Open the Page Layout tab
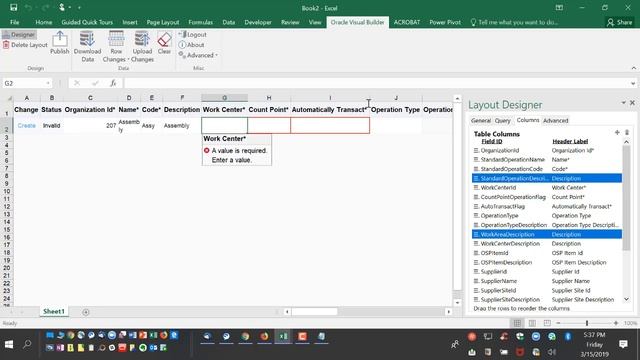Viewport: 640px width, 360px height. point(162,22)
